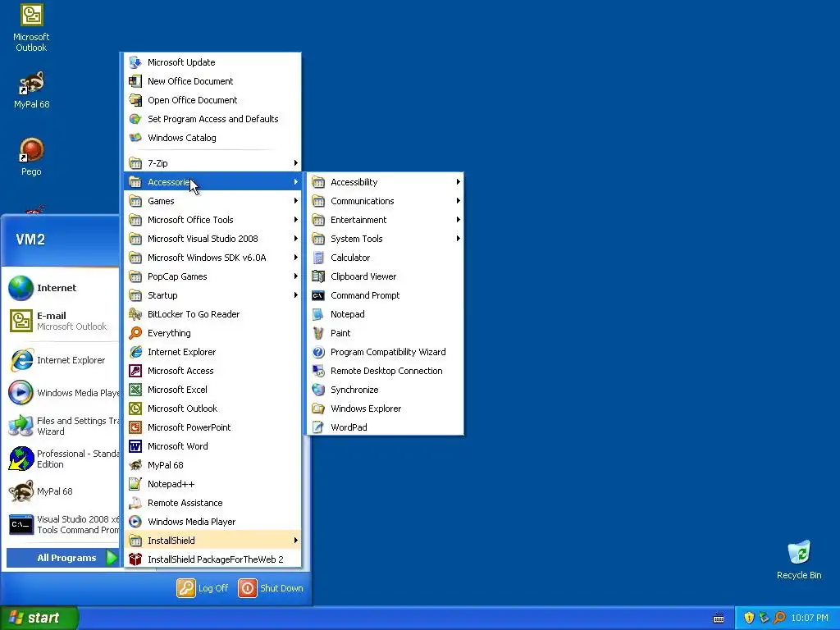Open Windows Catalog
Viewport: 840px width, 630px height.
point(212,138)
